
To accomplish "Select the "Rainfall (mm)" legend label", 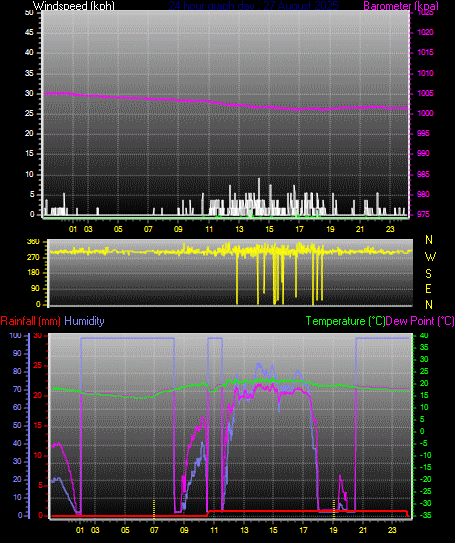I will pos(30,321).
